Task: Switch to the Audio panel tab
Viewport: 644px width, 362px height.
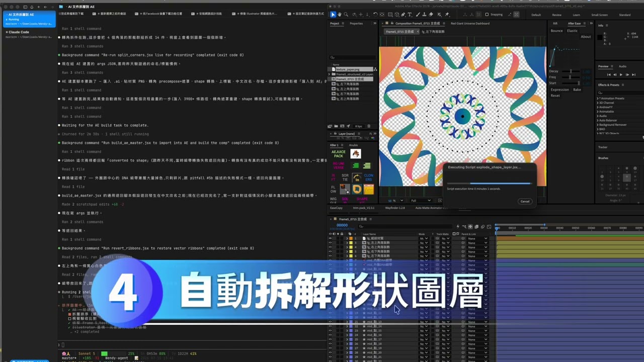Action: coord(622,66)
